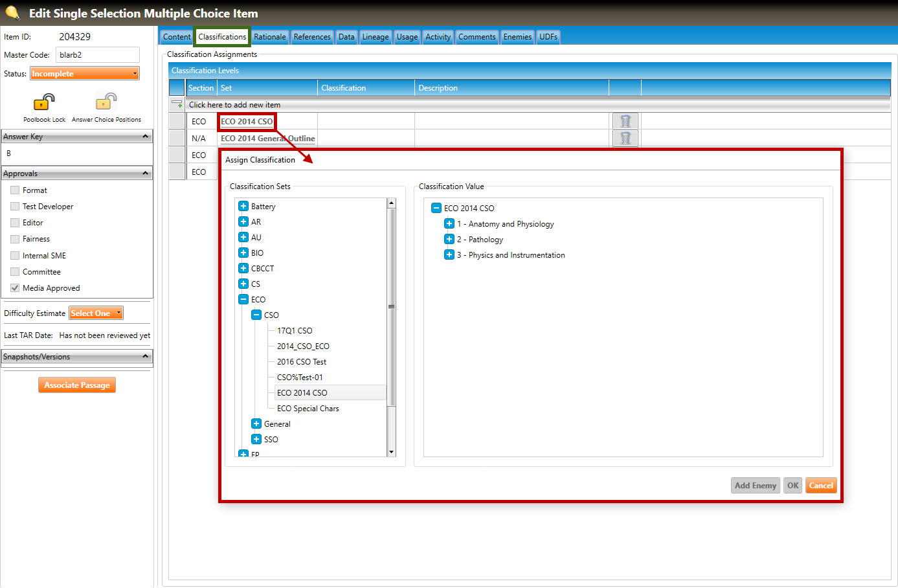The image size is (898, 588).
Task: Delete the ECO 2014 CSO row with trash icon
Action: (x=625, y=121)
